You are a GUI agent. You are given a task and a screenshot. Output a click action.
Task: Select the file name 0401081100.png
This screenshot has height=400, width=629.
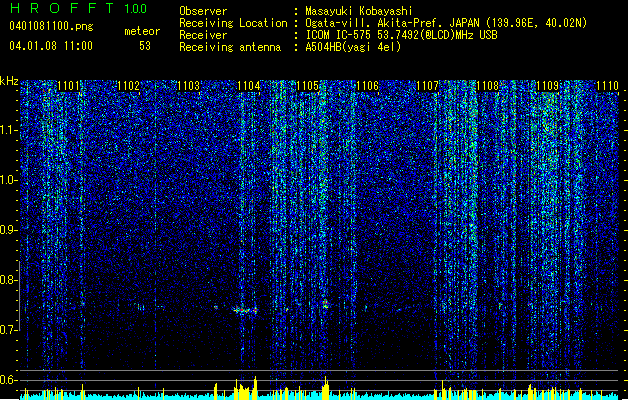click(x=51, y=27)
